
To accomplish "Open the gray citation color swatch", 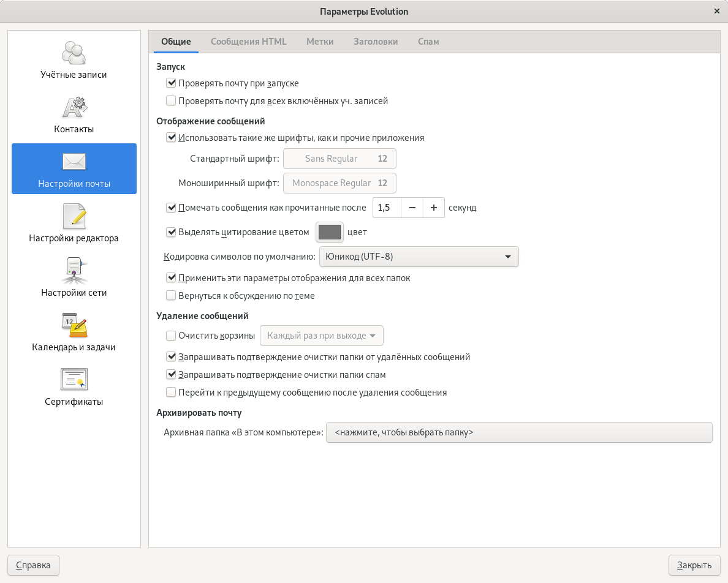I will coord(330,232).
